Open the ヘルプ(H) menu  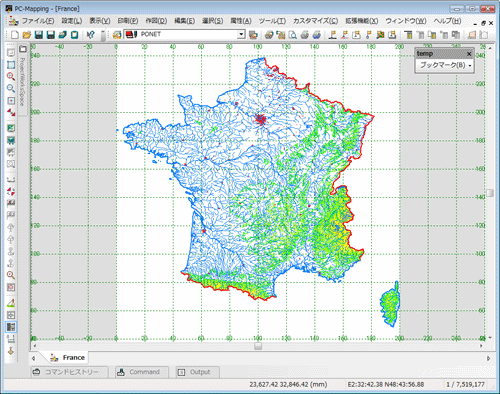coord(447,21)
